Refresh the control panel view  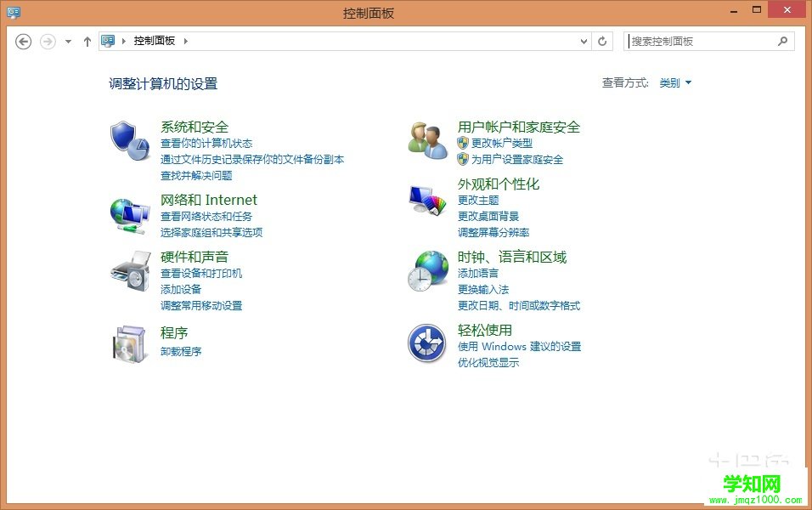(x=602, y=42)
